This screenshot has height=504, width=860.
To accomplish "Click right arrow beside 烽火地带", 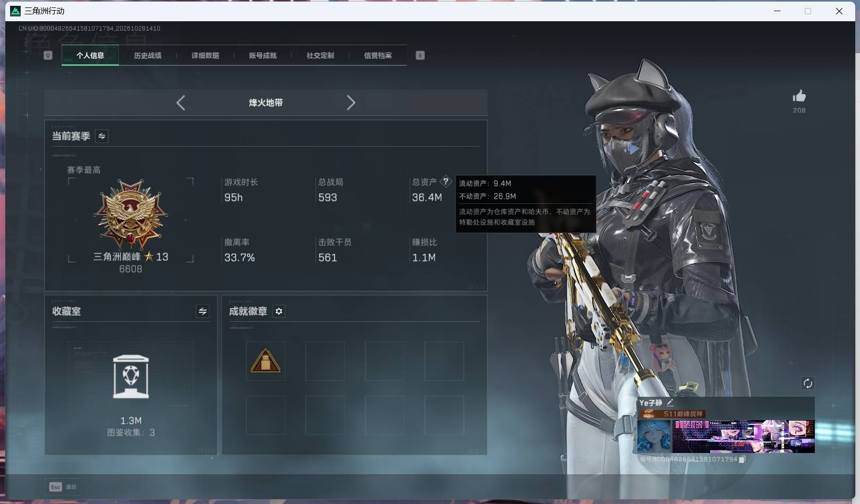I will pos(351,102).
